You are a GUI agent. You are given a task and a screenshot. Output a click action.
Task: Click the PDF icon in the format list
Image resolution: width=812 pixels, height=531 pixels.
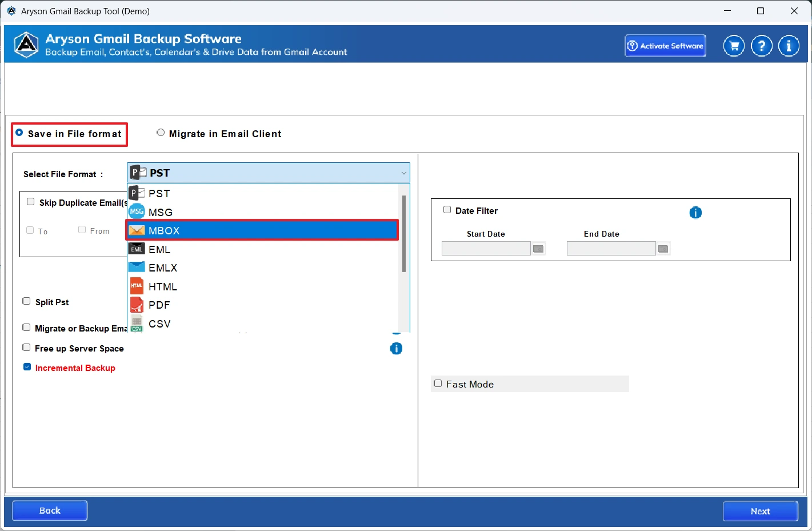point(137,305)
